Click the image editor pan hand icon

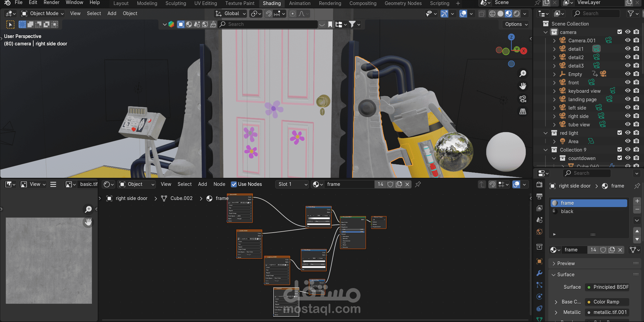tap(88, 222)
